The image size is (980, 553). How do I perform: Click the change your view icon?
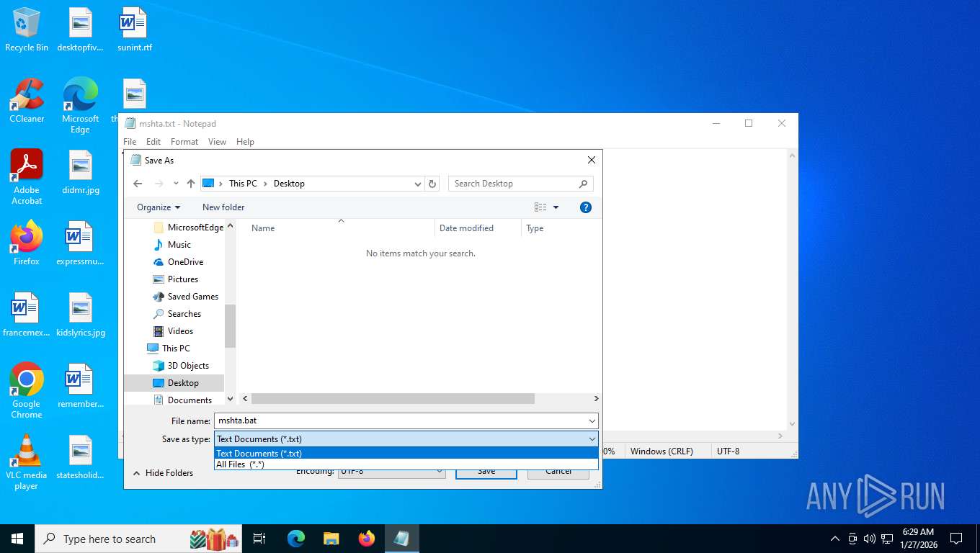pos(540,207)
